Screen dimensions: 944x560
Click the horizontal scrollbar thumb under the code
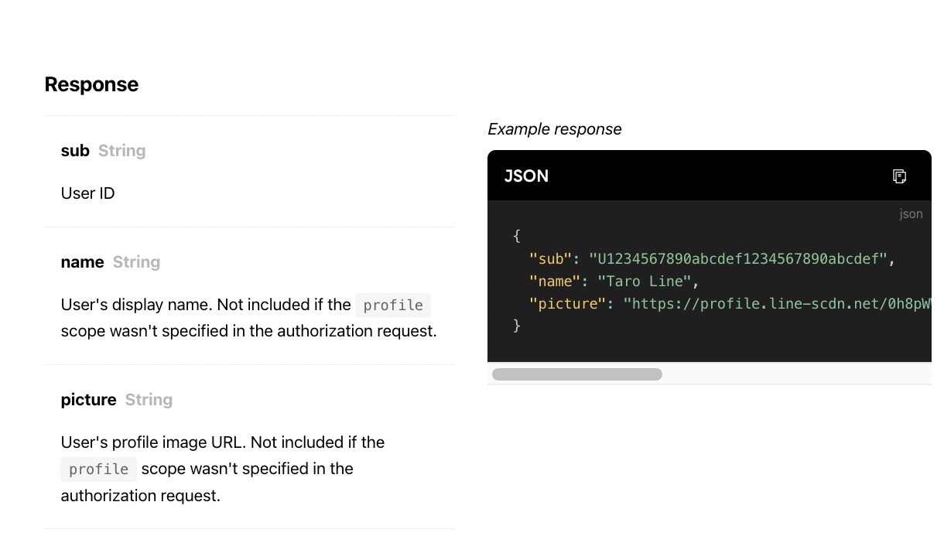pos(576,374)
